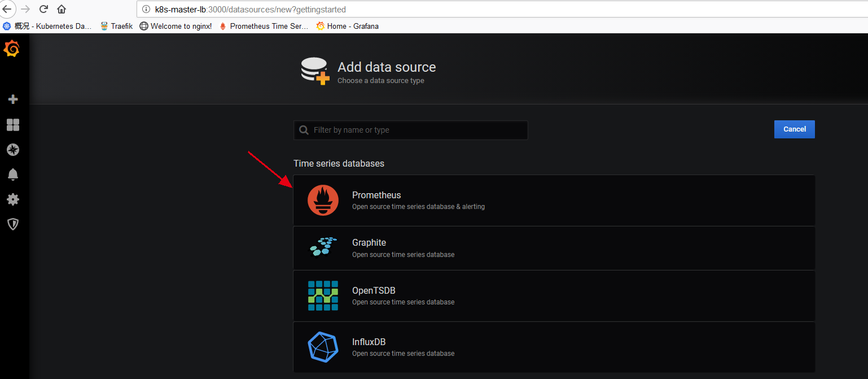Click the browser home icon

pos(62,9)
